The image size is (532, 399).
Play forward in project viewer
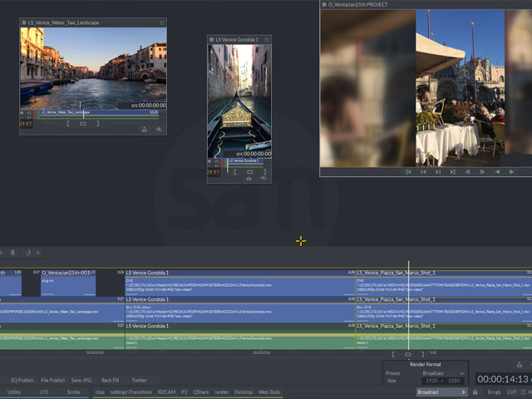tap(512, 172)
